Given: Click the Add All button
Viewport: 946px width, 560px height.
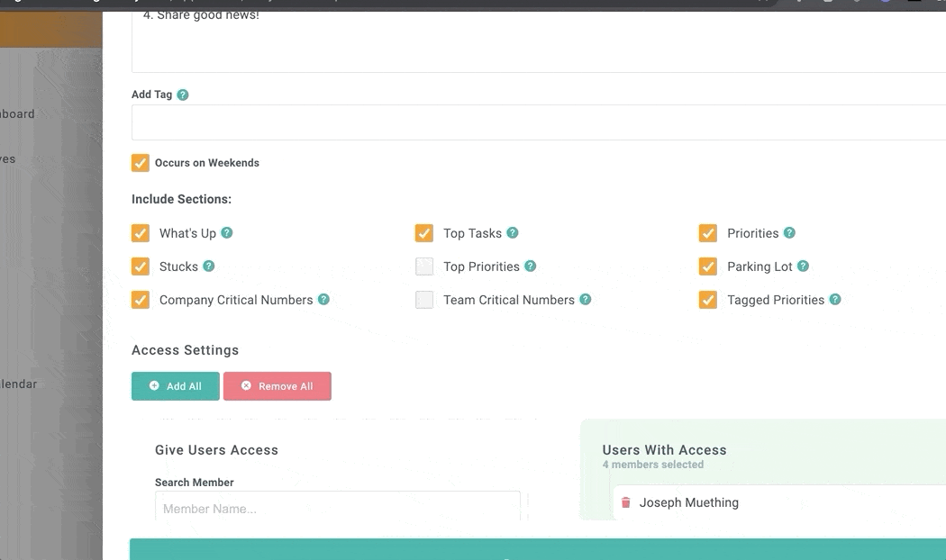Looking at the screenshot, I should pyautogui.click(x=176, y=386).
